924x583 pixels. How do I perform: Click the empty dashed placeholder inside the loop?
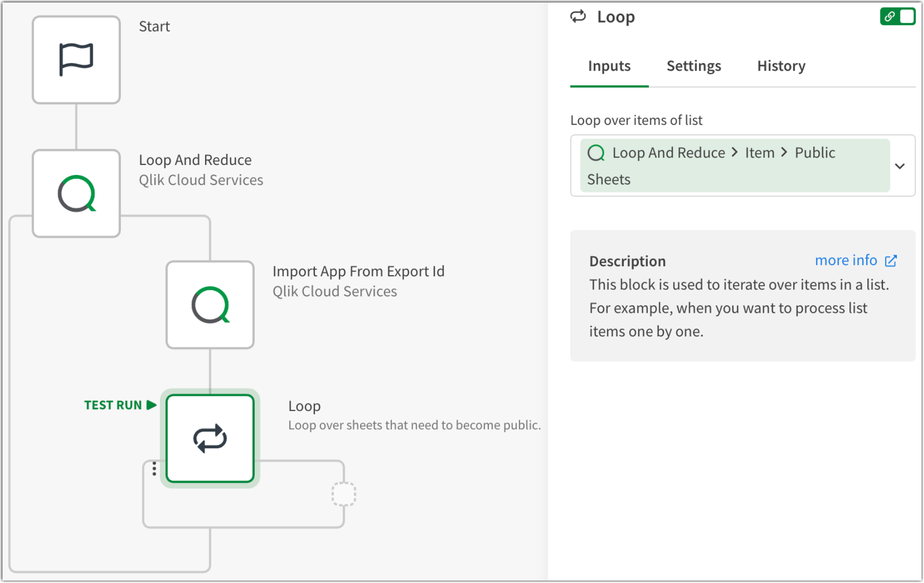344,494
